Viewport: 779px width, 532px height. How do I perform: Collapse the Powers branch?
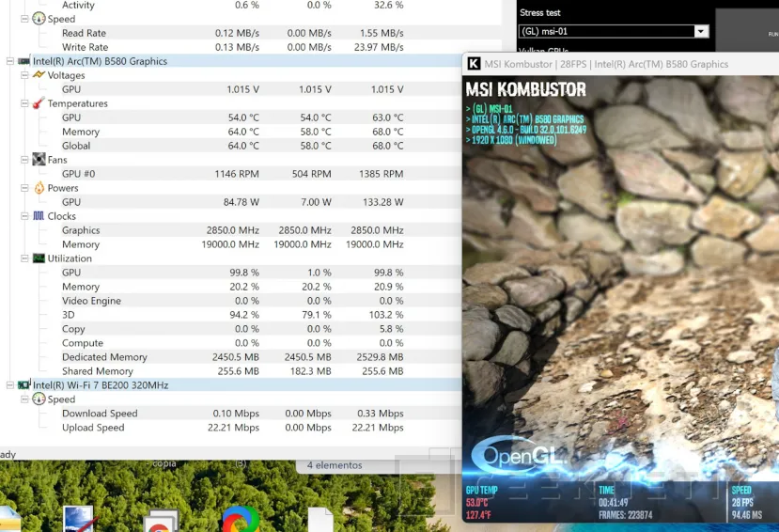(24, 188)
